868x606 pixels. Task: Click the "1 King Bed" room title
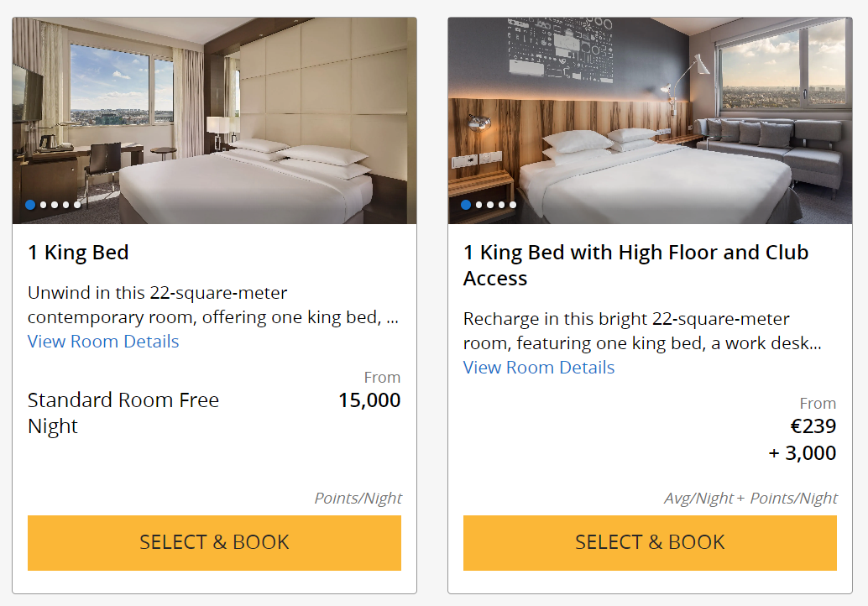(x=78, y=253)
